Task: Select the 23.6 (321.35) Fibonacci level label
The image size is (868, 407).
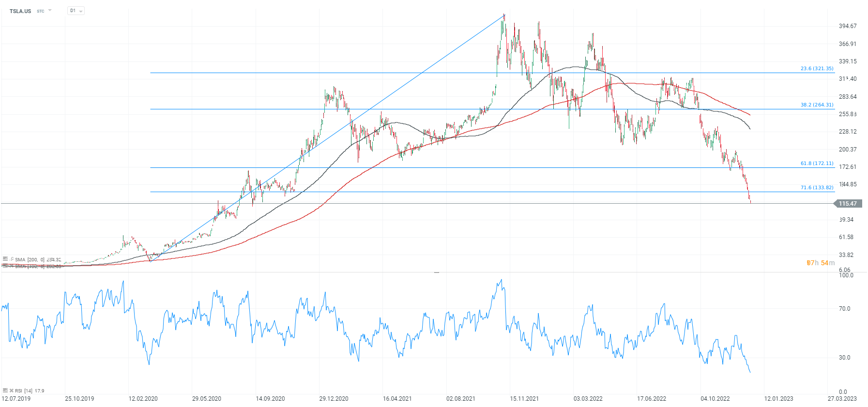Action: [817, 69]
